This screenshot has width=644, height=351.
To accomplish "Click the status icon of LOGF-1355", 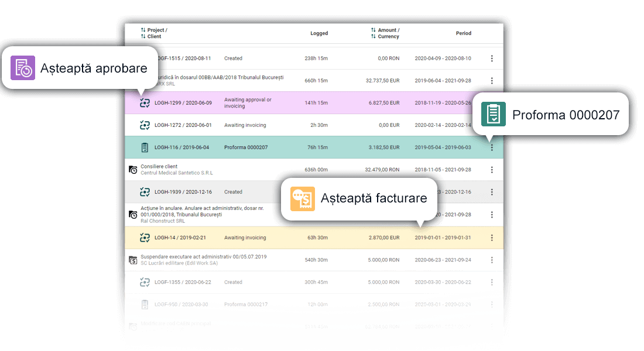I will click(145, 282).
